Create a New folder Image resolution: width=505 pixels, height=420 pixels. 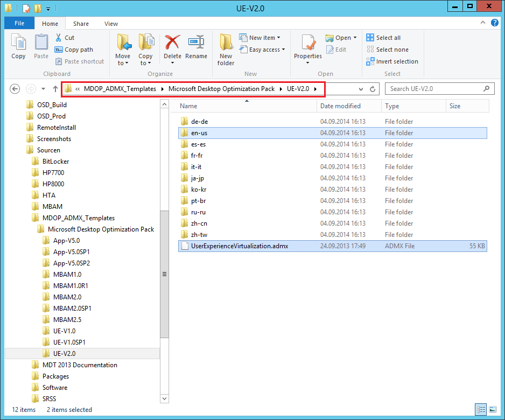(x=226, y=50)
